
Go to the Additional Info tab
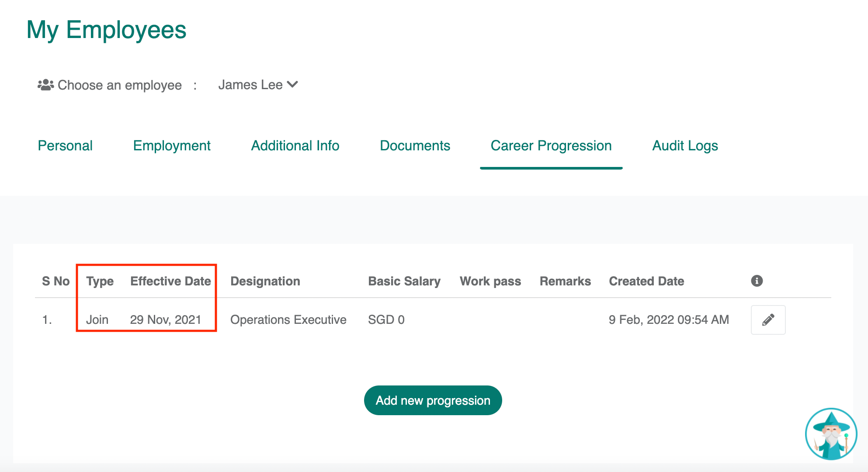295,146
